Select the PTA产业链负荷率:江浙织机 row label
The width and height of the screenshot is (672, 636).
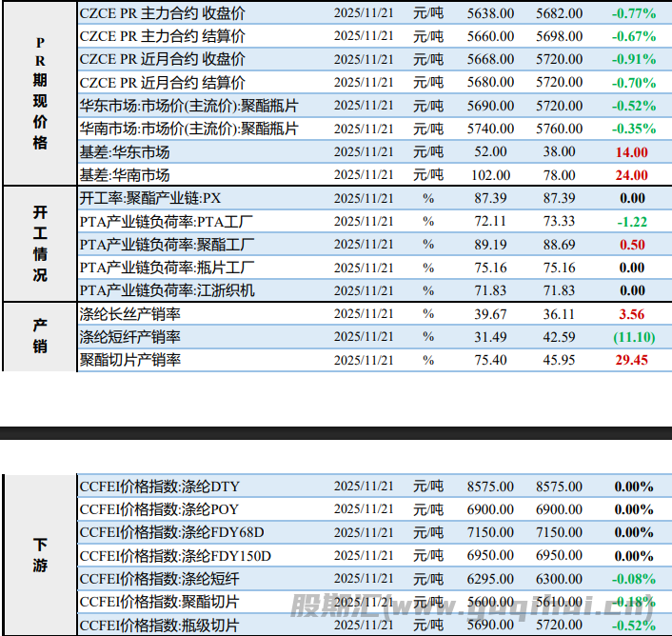pos(168,290)
